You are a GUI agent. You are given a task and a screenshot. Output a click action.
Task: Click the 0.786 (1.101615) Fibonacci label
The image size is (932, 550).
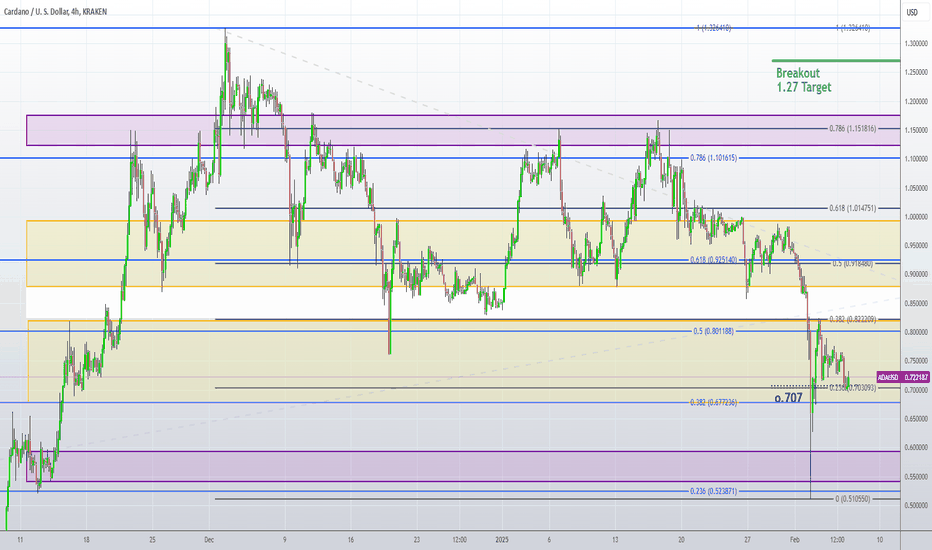pyautogui.click(x=713, y=158)
